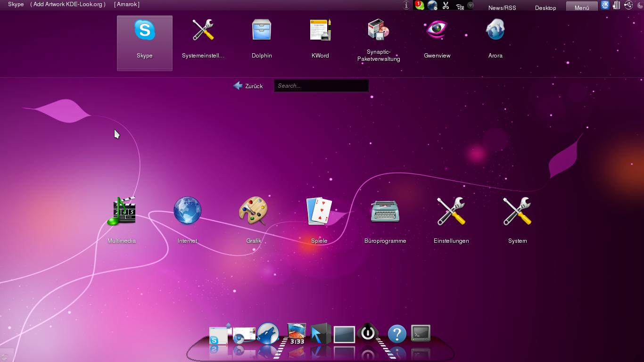The width and height of the screenshot is (644, 362).
Task: Click the KDE logo panel icon
Action: [605, 5]
